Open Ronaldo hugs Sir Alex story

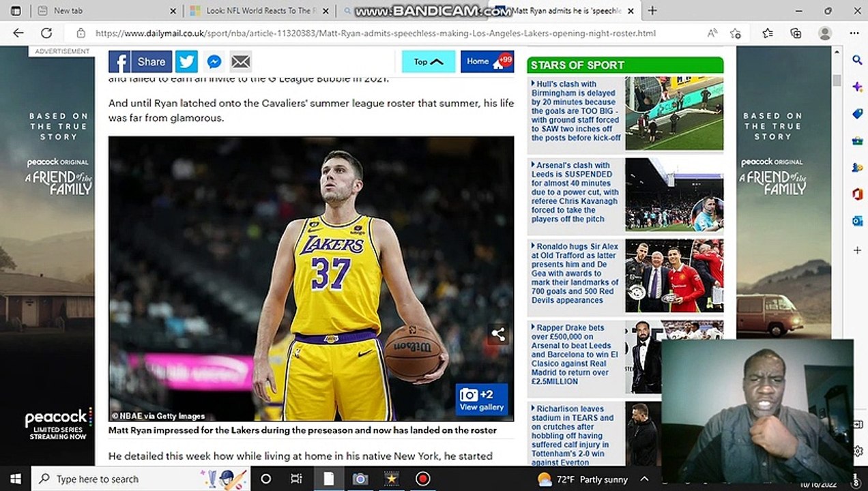pyautogui.click(x=575, y=273)
